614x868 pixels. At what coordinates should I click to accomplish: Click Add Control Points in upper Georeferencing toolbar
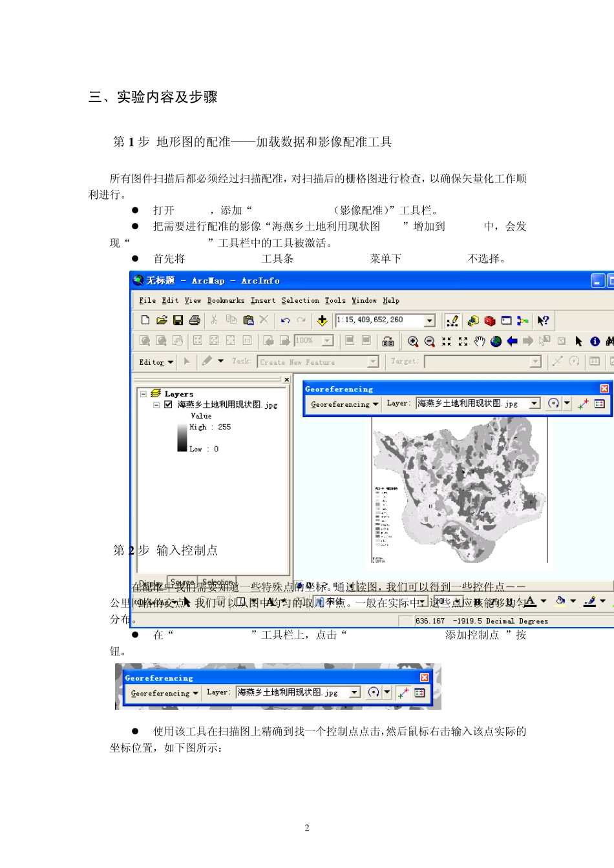click(583, 404)
